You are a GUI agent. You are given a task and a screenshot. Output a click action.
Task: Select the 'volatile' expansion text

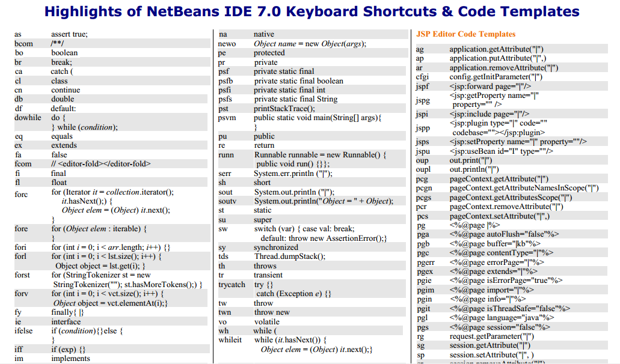(266, 322)
